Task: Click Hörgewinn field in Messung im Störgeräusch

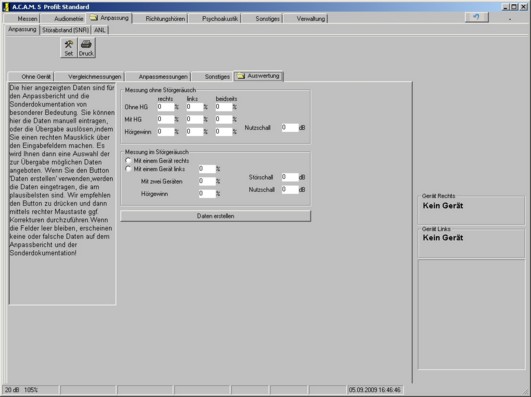Action: coord(207,194)
